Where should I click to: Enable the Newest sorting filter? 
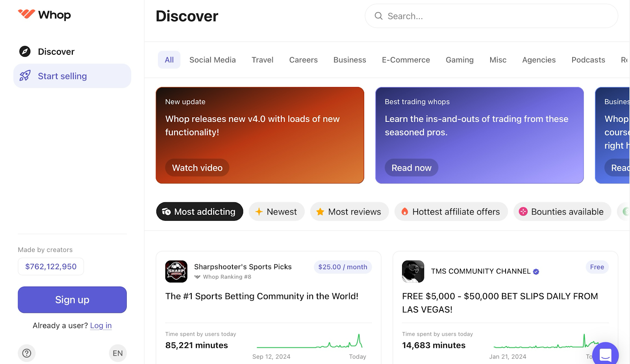(x=276, y=211)
